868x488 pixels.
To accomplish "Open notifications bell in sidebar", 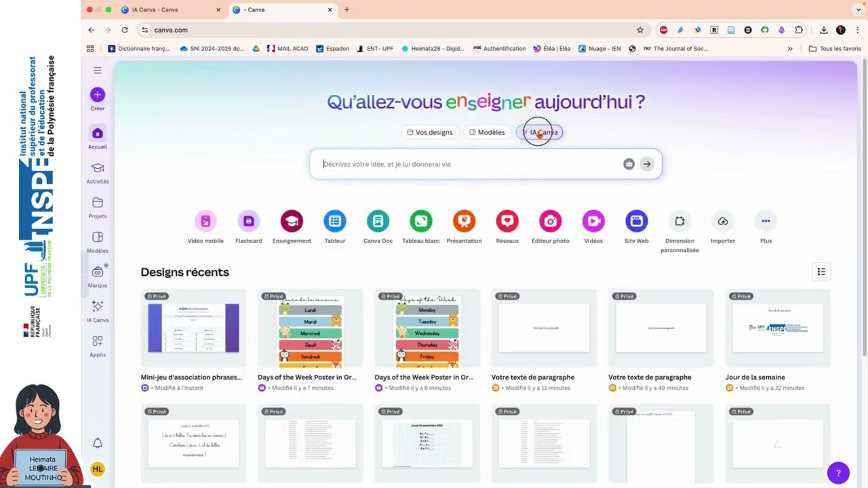I will [x=98, y=443].
